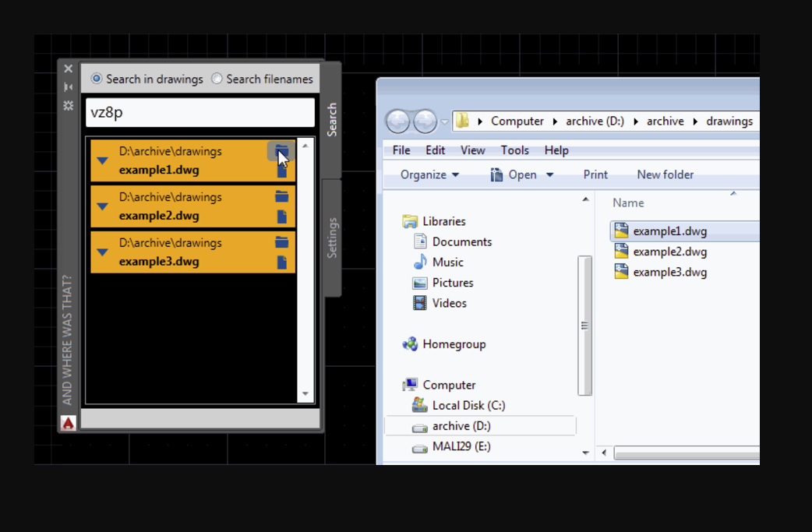Click the Explorer back arrow button
Screen dimensions: 812x532
[397, 122]
